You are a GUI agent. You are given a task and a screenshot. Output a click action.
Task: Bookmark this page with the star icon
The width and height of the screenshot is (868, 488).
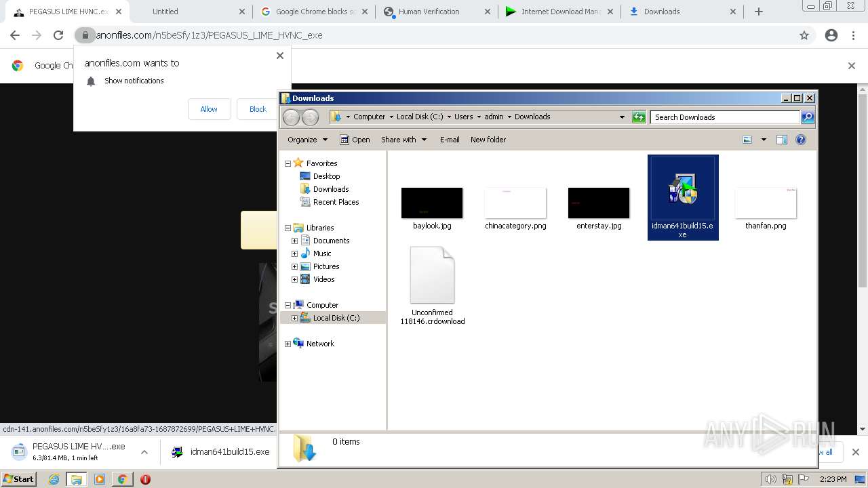(x=804, y=35)
